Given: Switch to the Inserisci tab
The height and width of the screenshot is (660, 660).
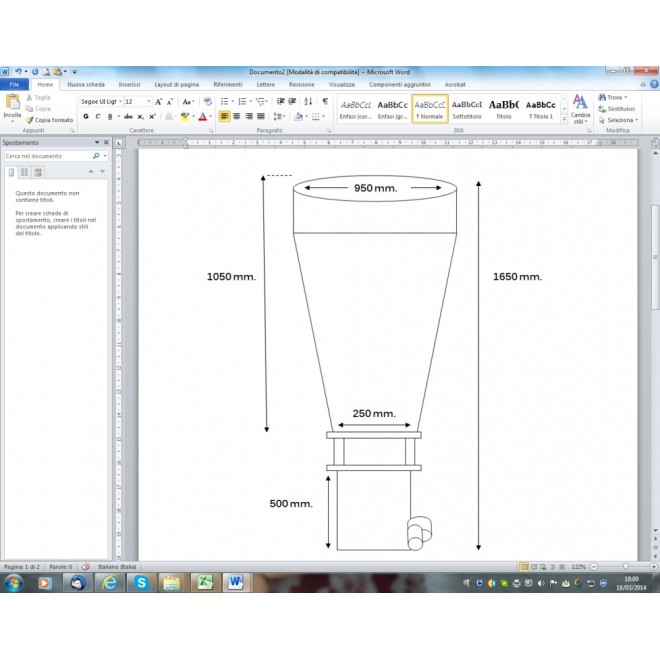Looking at the screenshot, I should coord(129,85).
